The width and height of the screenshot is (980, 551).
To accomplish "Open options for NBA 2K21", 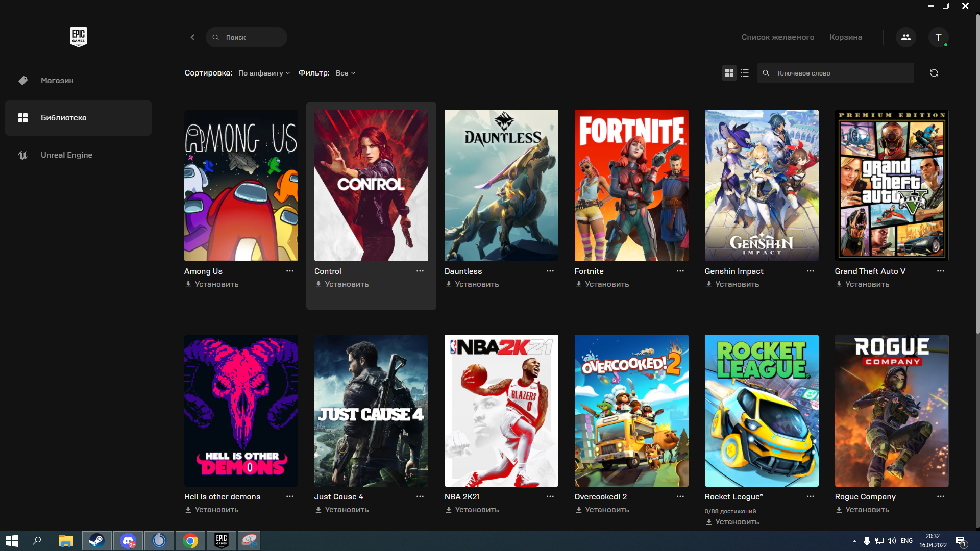I will pos(550,496).
